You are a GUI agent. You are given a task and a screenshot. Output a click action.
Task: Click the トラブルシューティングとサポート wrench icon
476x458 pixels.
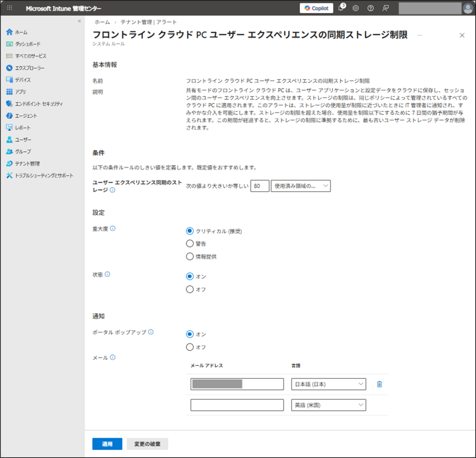(x=10, y=175)
